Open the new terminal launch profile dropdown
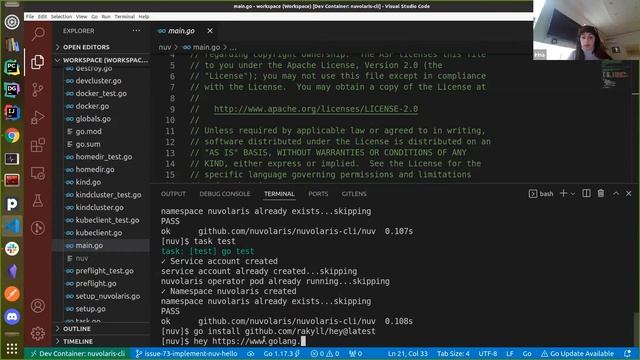640x360 pixels. (x=573, y=194)
